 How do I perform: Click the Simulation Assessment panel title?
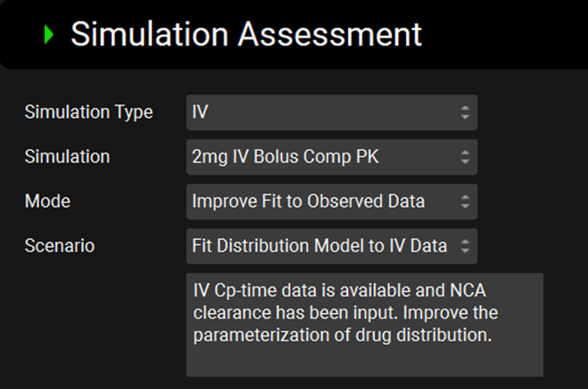(245, 34)
